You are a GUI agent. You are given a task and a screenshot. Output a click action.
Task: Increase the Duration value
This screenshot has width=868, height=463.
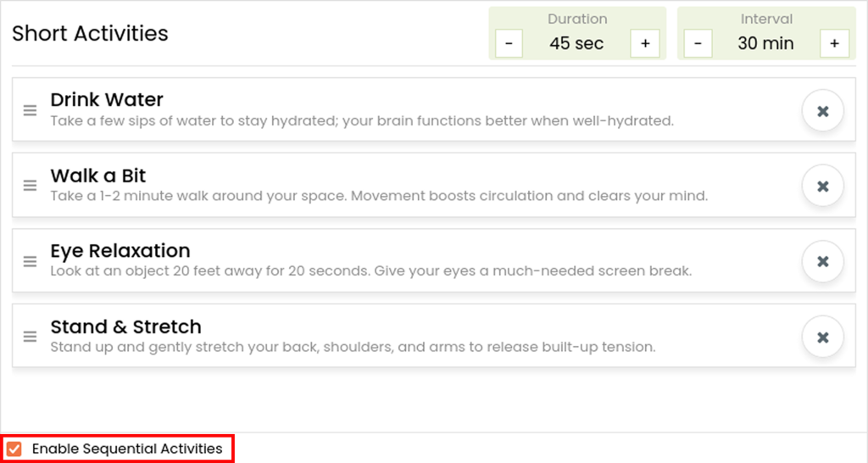[645, 43]
